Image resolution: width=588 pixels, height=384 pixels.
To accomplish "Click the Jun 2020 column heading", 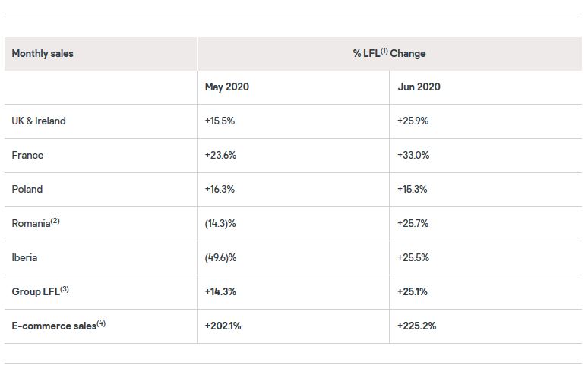I will point(419,87).
